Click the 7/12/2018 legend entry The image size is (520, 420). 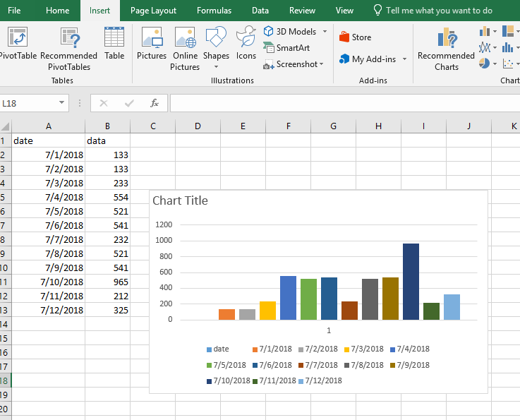[320, 381]
